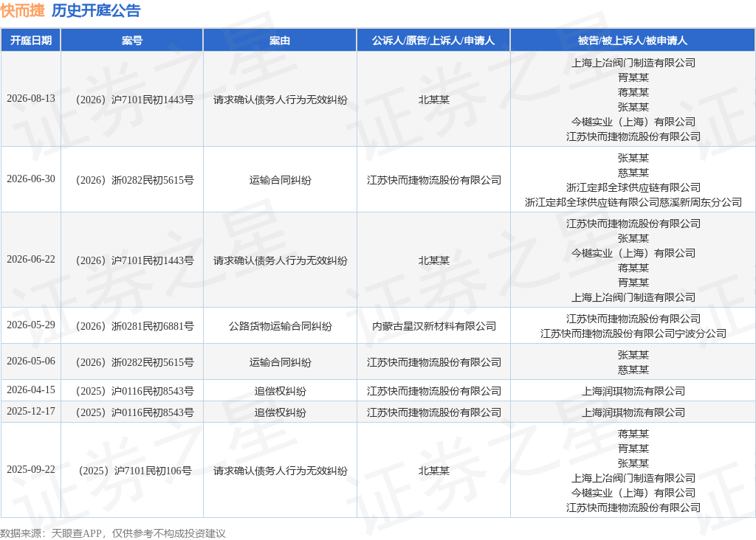This screenshot has height=540, width=756.
Task: Click 上海润琪物流有限公司 in 2025-12-17 row
Action: 633,412
